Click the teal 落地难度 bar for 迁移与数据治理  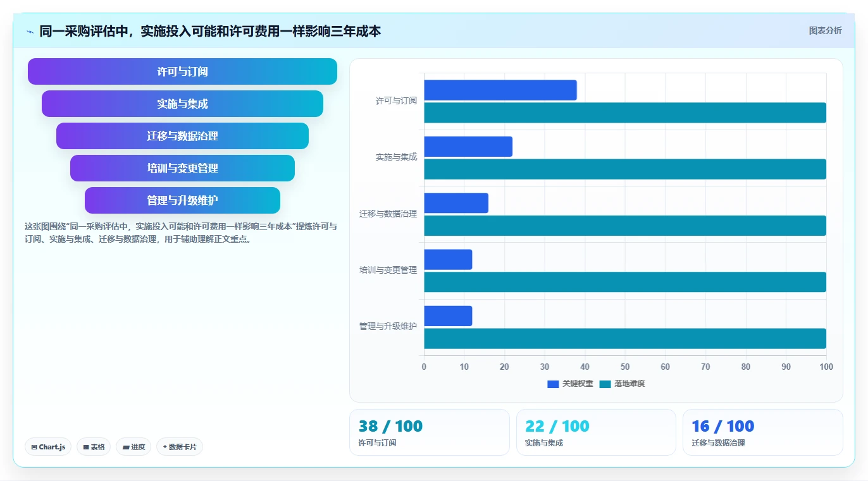[x=625, y=226]
